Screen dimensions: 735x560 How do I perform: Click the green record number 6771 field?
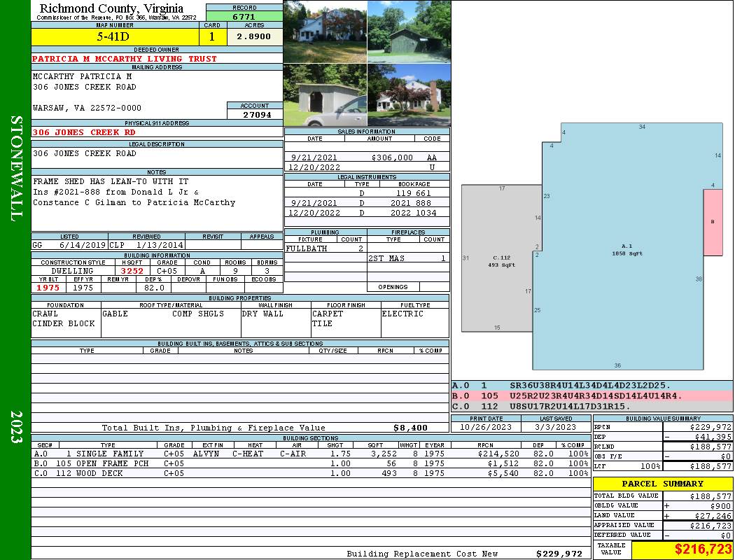click(x=244, y=15)
